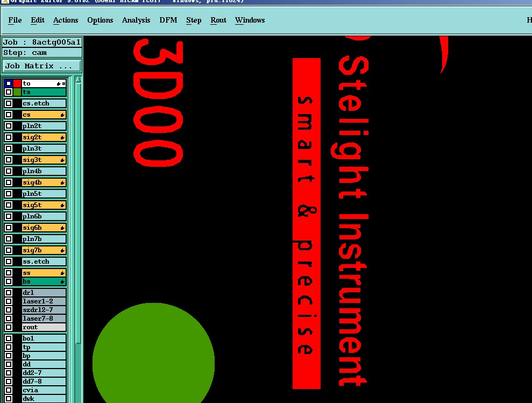Select the szdrl2-7 layer name
Viewport: 532px width, 403px height.
(44, 310)
